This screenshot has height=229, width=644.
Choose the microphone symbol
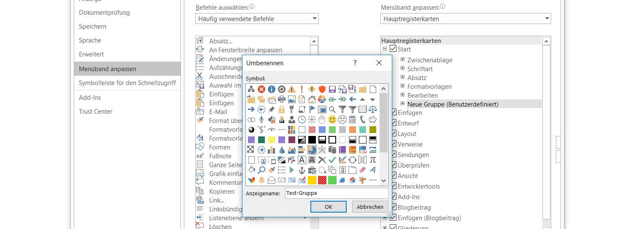coord(261,120)
